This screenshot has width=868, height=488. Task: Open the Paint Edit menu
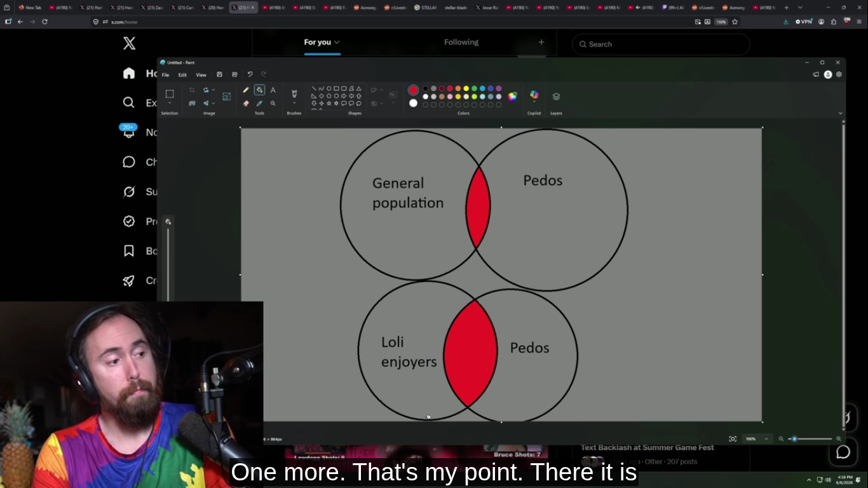(182, 75)
